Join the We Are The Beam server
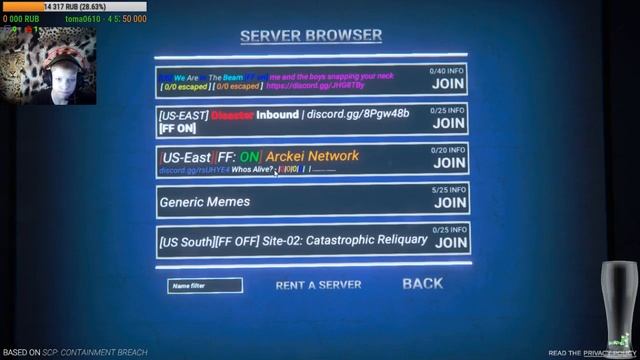This screenshot has height=360, width=640. click(x=448, y=84)
